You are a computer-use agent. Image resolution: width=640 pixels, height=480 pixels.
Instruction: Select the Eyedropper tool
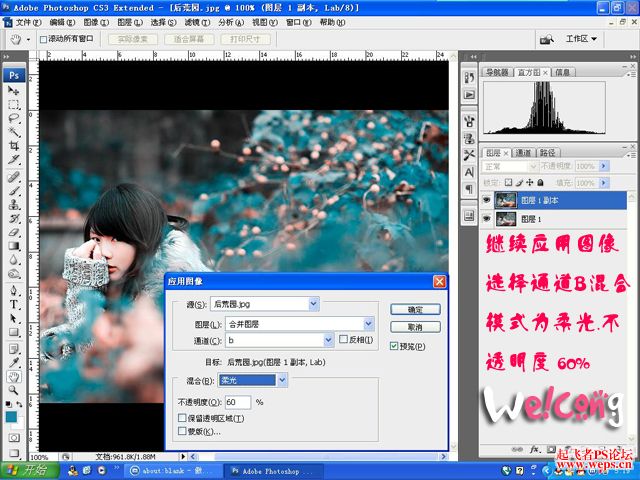(14, 362)
